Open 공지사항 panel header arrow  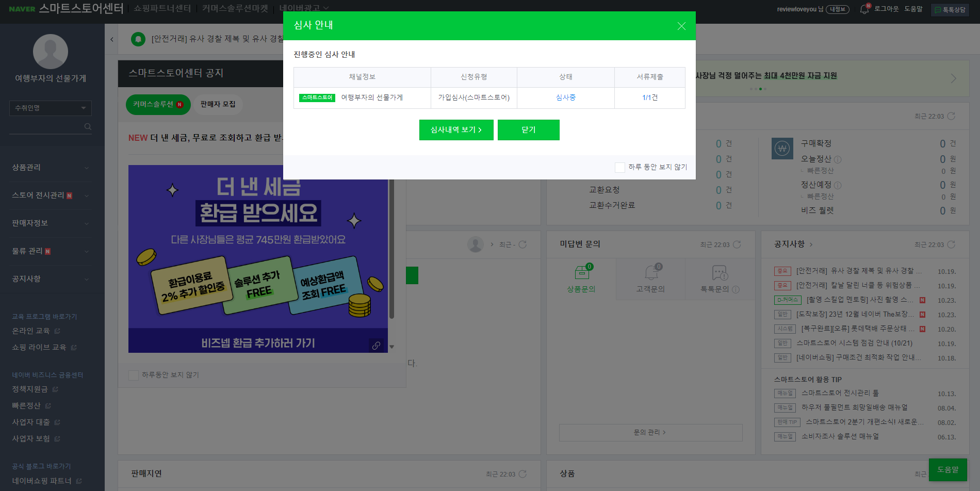[811, 244]
